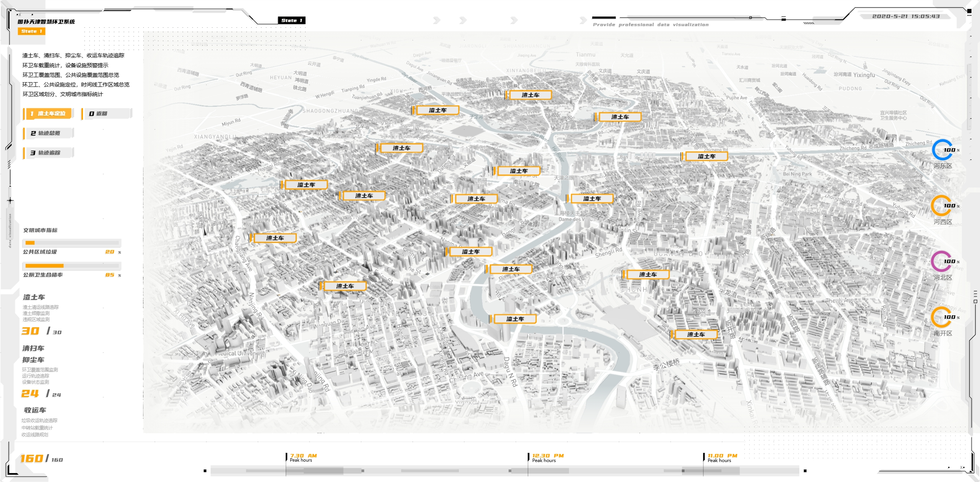
Task: Click the 渣土车 marker beside Zhicheng Rd
Action: (706, 156)
